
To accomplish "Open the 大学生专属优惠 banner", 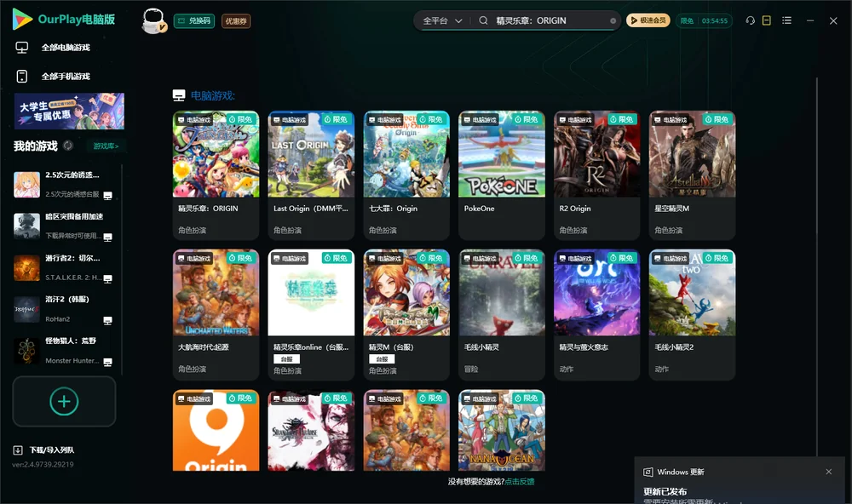I will tap(69, 111).
